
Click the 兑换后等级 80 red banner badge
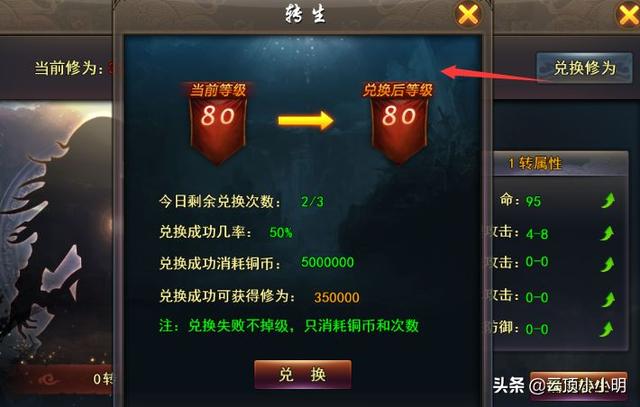(399, 123)
